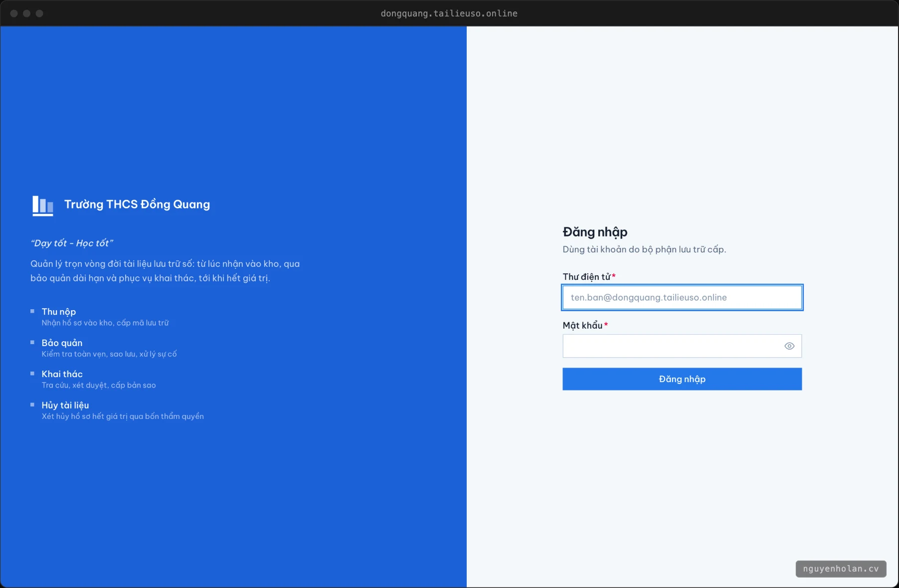The width and height of the screenshot is (899, 588).
Task: Click the Trường THCS Đồng Quang title
Action: pos(137,204)
